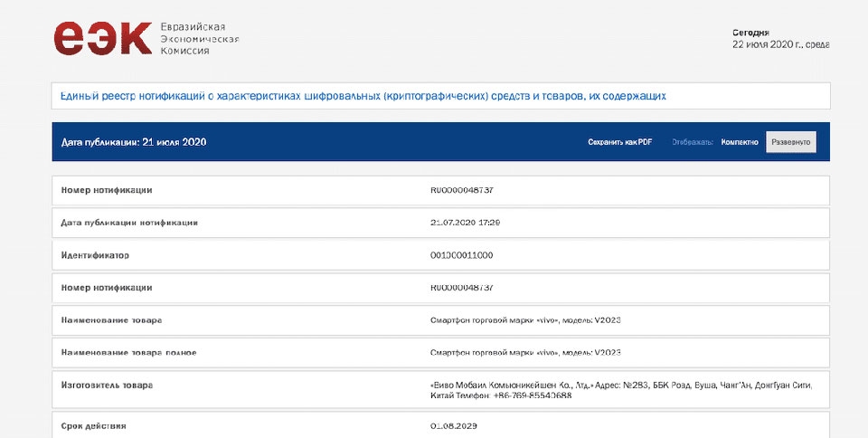Screen dimensions: 868x438
Task: Select the Развернуто view button
Action: click(791, 142)
